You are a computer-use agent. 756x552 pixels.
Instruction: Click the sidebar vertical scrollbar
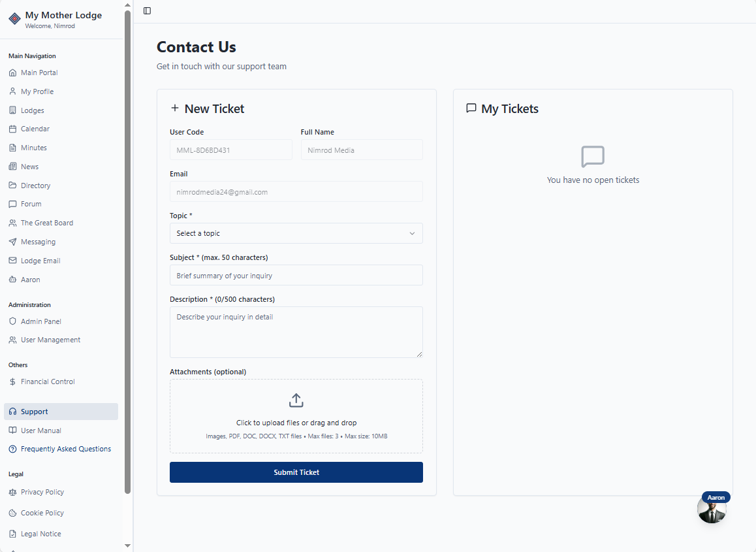(128, 261)
